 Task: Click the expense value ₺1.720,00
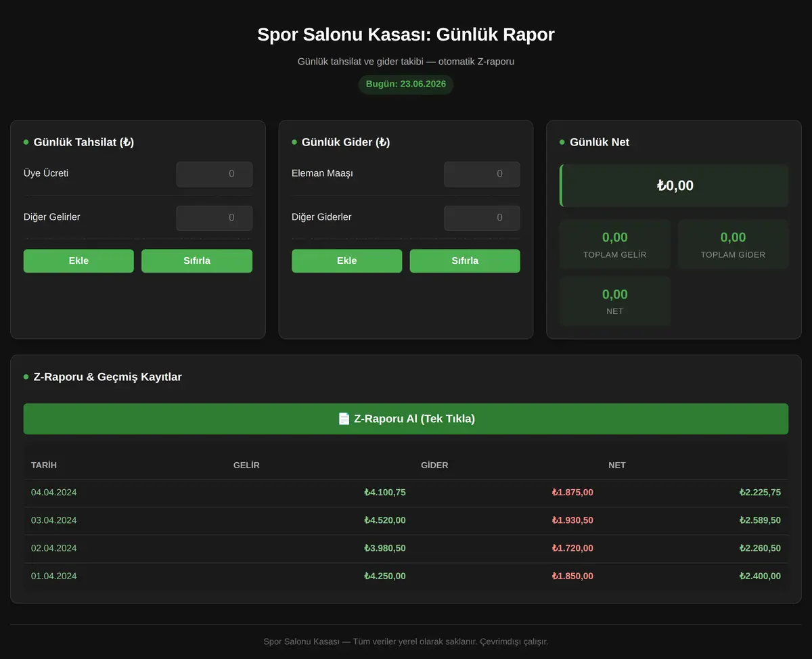click(x=572, y=548)
